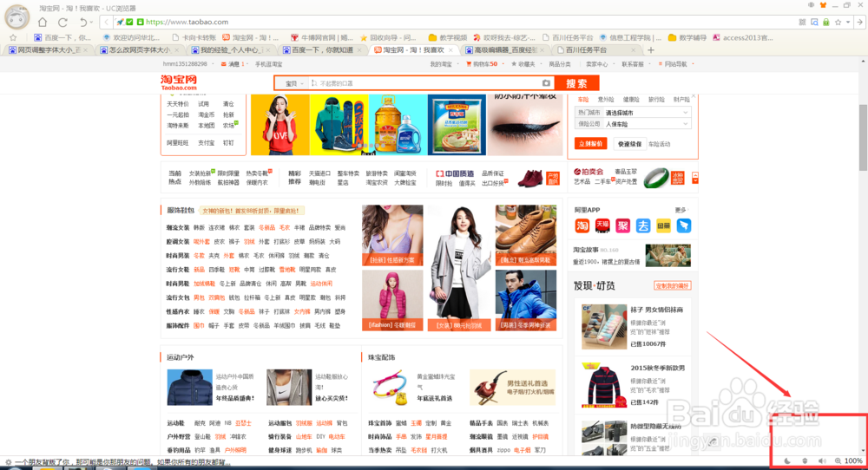Switch to tab 高级编辑器_百度经验
Viewport: 868px width, 470px height.
coord(503,49)
